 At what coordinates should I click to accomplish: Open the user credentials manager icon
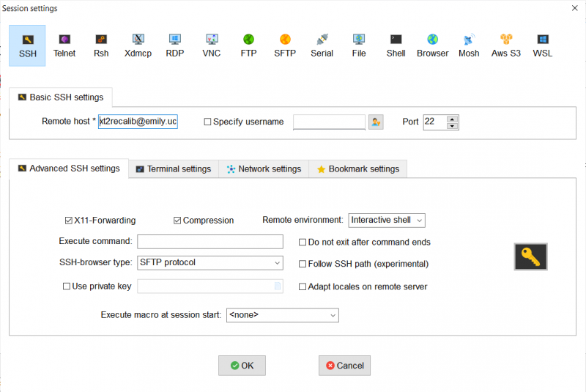pos(376,122)
